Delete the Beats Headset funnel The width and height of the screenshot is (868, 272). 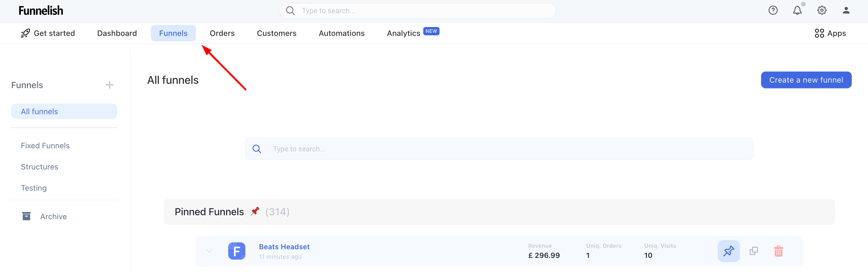click(x=778, y=251)
